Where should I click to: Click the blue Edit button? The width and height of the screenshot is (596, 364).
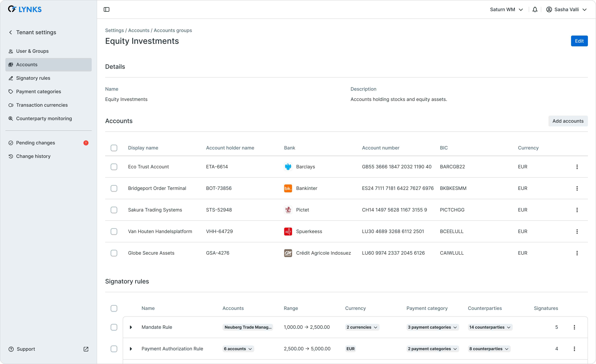(x=579, y=41)
